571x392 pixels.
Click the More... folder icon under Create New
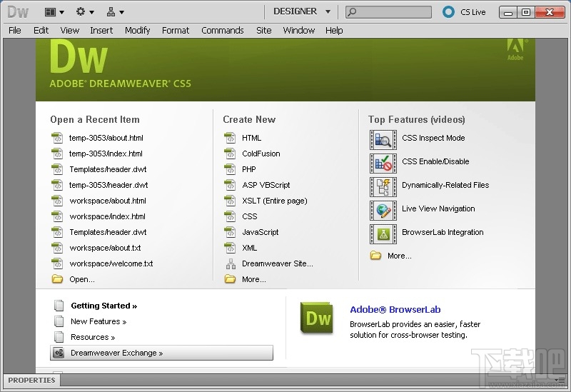(x=230, y=279)
